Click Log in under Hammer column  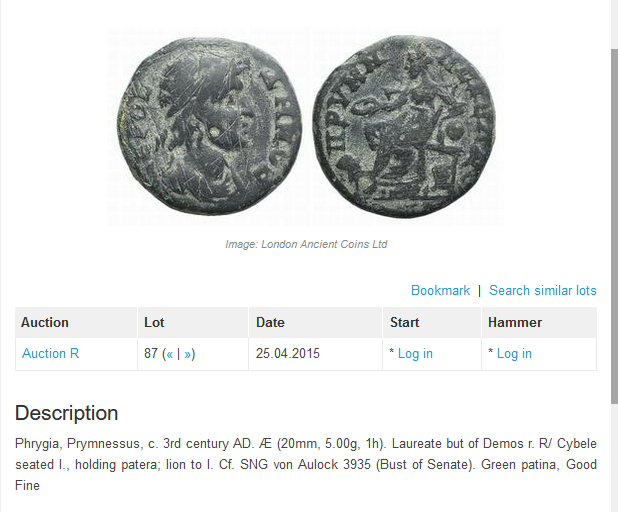click(x=514, y=353)
